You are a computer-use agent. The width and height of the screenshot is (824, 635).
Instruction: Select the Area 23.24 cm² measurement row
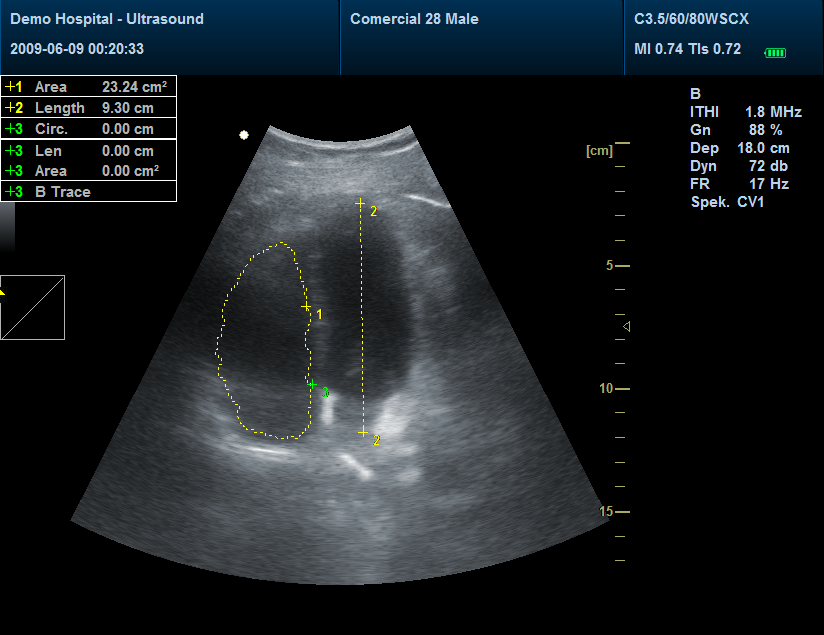pos(89,87)
